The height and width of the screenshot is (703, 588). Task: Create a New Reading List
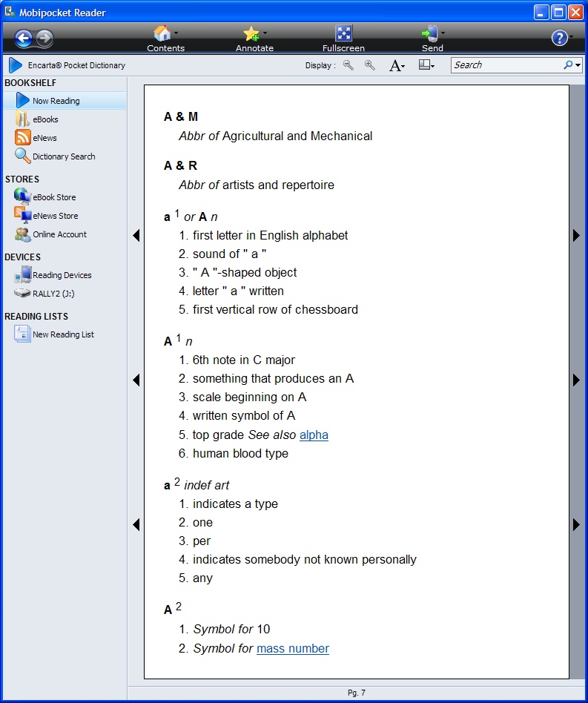pos(63,334)
